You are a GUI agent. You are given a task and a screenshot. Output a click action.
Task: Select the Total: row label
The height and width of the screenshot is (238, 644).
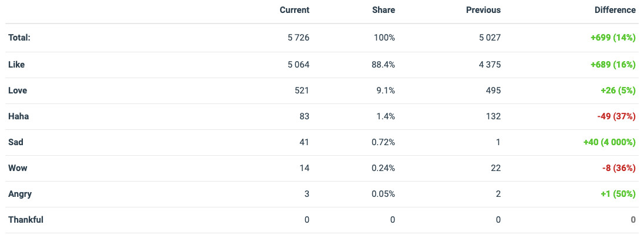19,38
